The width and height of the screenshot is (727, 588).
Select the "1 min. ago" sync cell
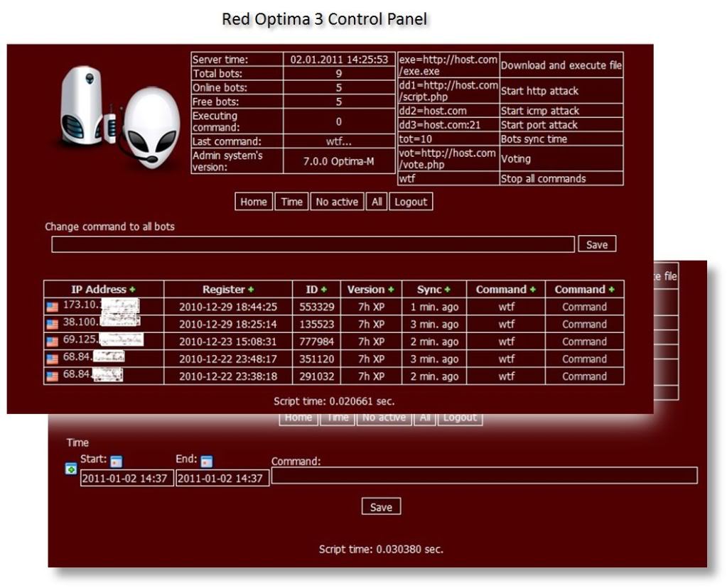point(434,307)
